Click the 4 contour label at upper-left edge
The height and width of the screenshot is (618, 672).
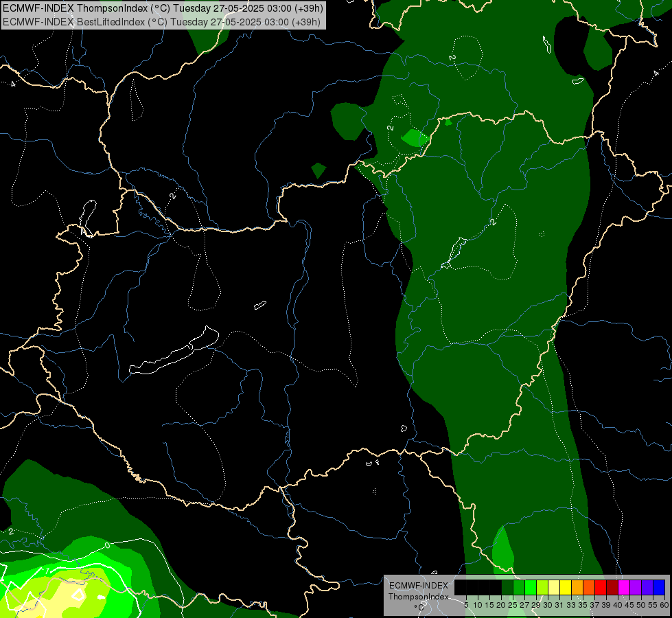click(x=13, y=84)
